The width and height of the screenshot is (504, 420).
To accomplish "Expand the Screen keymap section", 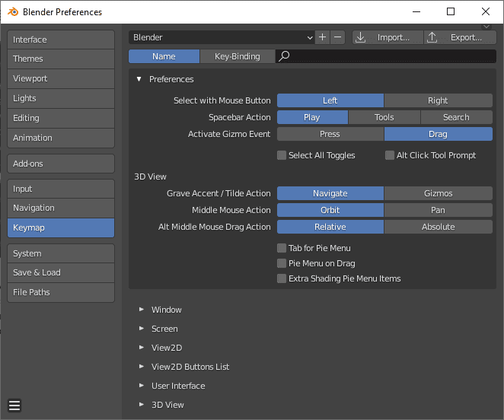I will pyautogui.click(x=142, y=329).
